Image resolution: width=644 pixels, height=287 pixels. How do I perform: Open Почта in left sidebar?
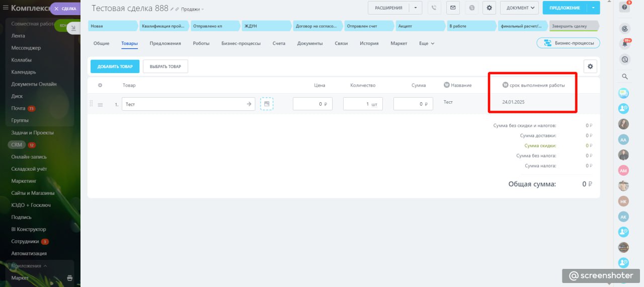[18, 108]
